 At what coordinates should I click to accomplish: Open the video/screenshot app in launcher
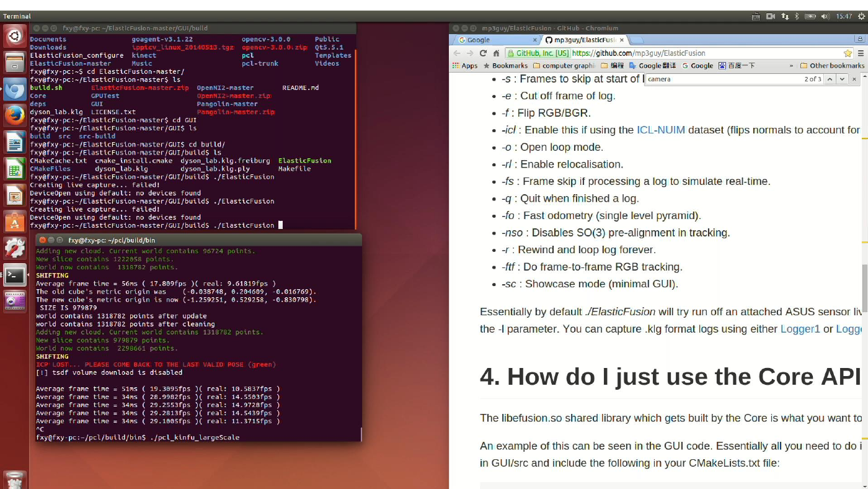pos(14,302)
